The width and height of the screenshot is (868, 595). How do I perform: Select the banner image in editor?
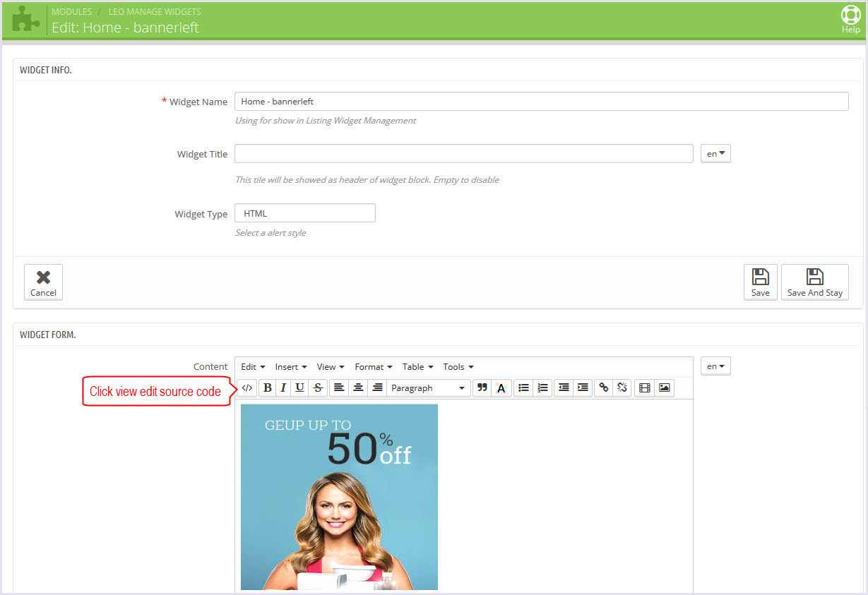coord(339,497)
